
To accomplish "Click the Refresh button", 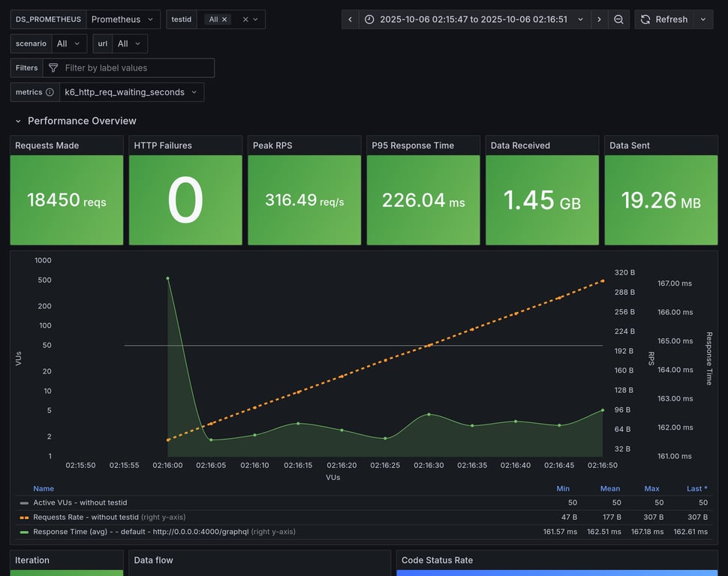I will click(x=663, y=19).
